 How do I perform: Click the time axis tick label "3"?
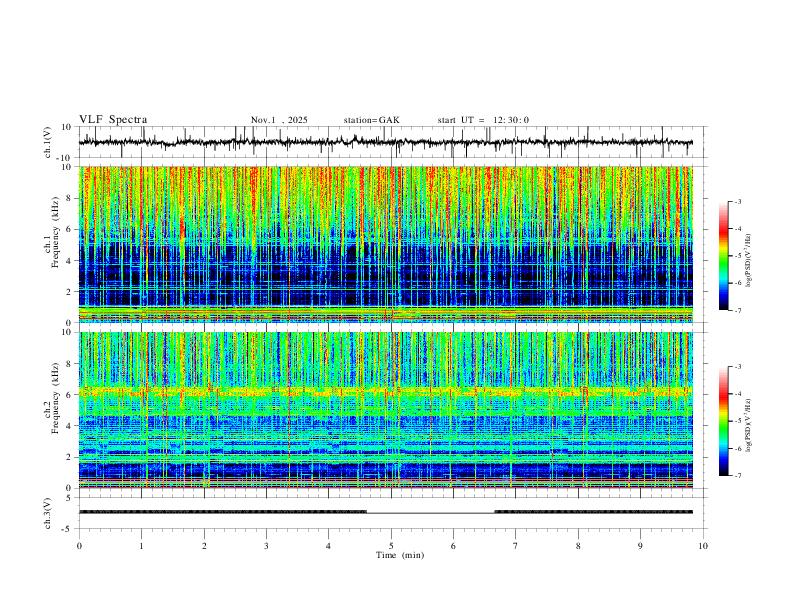[x=266, y=546]
